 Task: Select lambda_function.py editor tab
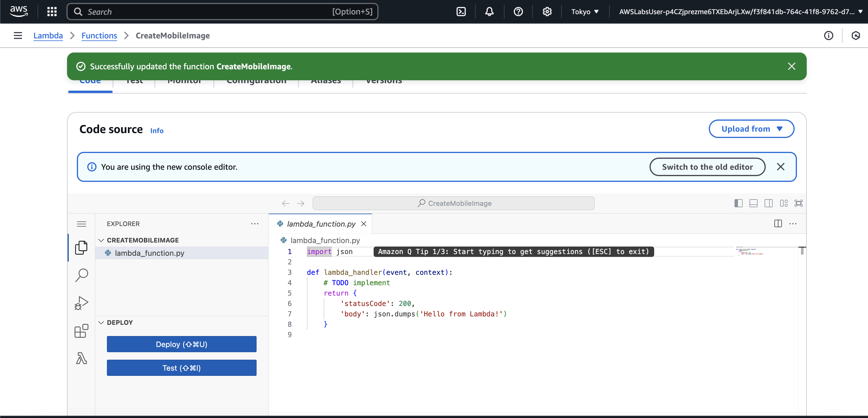320,224
